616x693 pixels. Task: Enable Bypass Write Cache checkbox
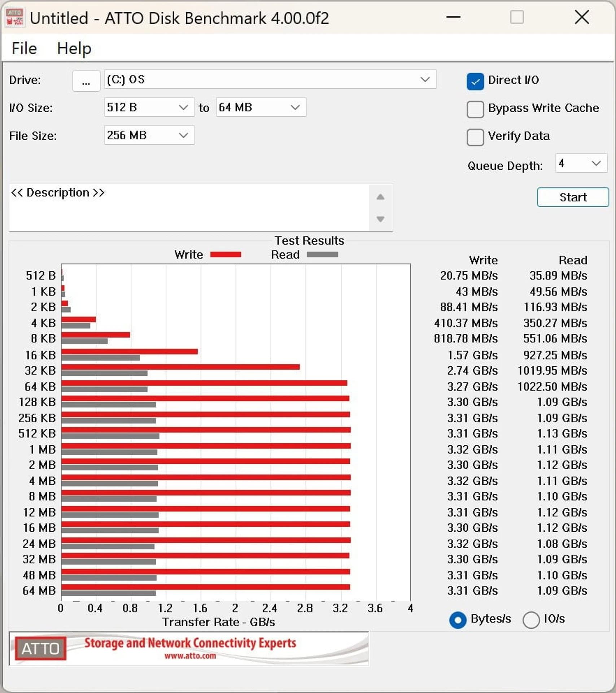point(475,109)
